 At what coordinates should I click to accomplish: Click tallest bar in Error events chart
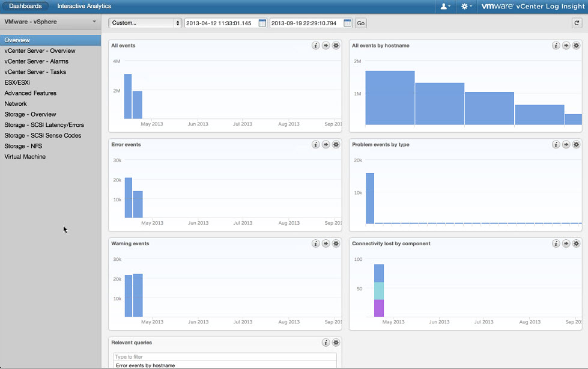pyautogui.click(x=129, y=198)
